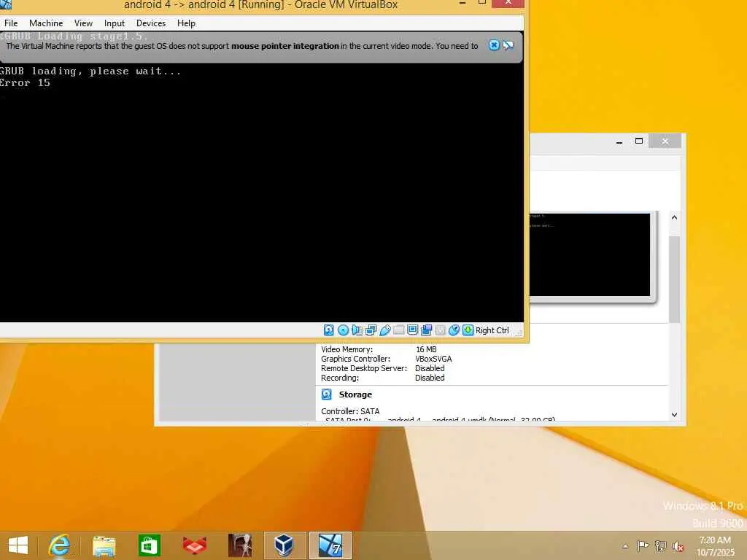Click the network adapters indicator icon
This screenshot has height=560, width=747.
(371, 330)
